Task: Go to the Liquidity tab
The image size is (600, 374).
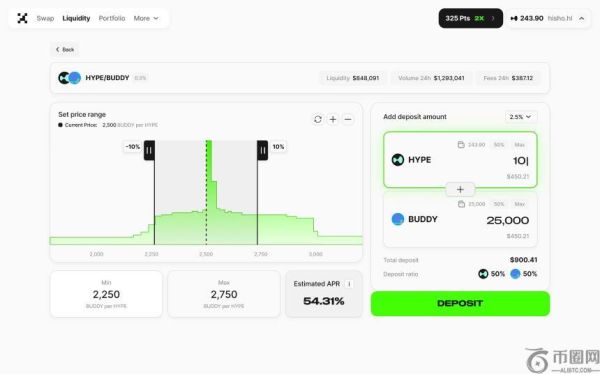Action: click(x=76, y=18)
